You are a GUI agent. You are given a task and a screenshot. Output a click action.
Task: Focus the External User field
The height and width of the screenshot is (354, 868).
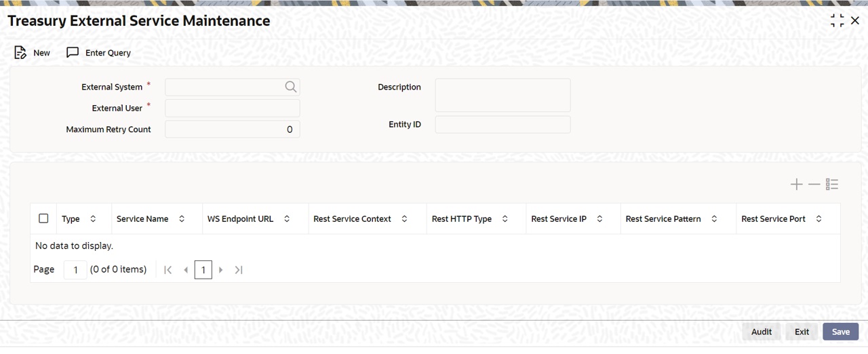coord(233,108)
